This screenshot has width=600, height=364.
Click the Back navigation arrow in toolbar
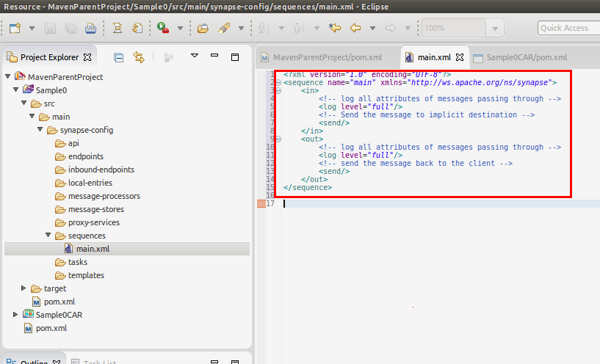coord(356,29)
